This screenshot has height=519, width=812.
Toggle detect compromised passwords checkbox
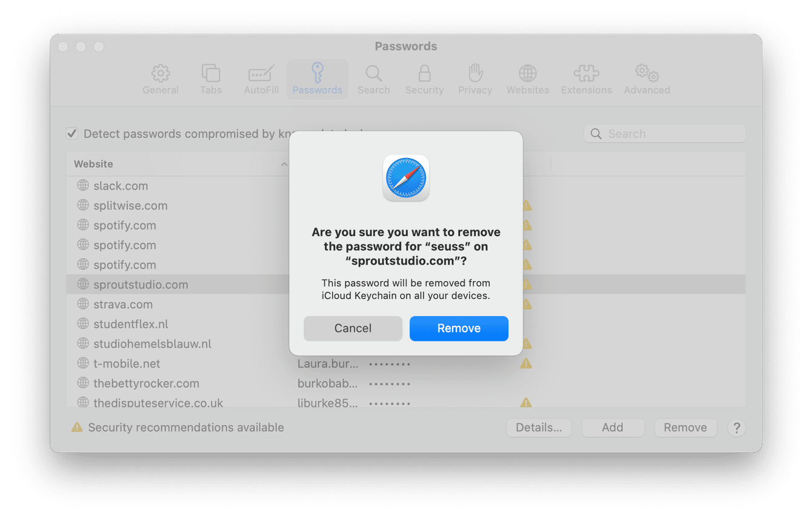72,133
